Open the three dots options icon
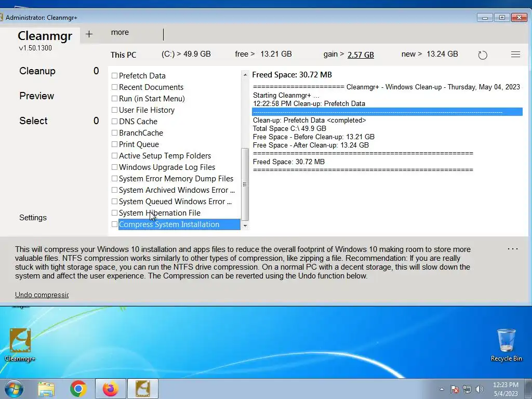The width and height of the screenshot is (532, 399). pyautogui.click(x=513, y=249)
